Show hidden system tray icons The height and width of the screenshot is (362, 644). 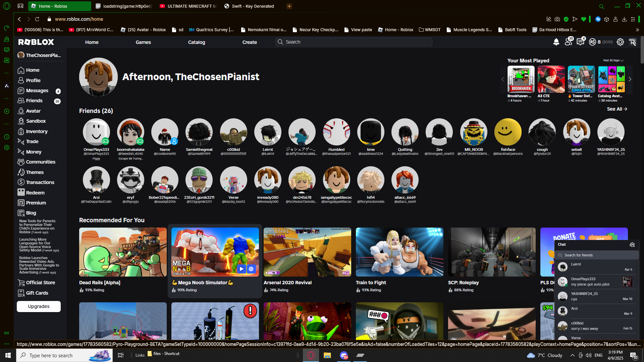[572, 355]
